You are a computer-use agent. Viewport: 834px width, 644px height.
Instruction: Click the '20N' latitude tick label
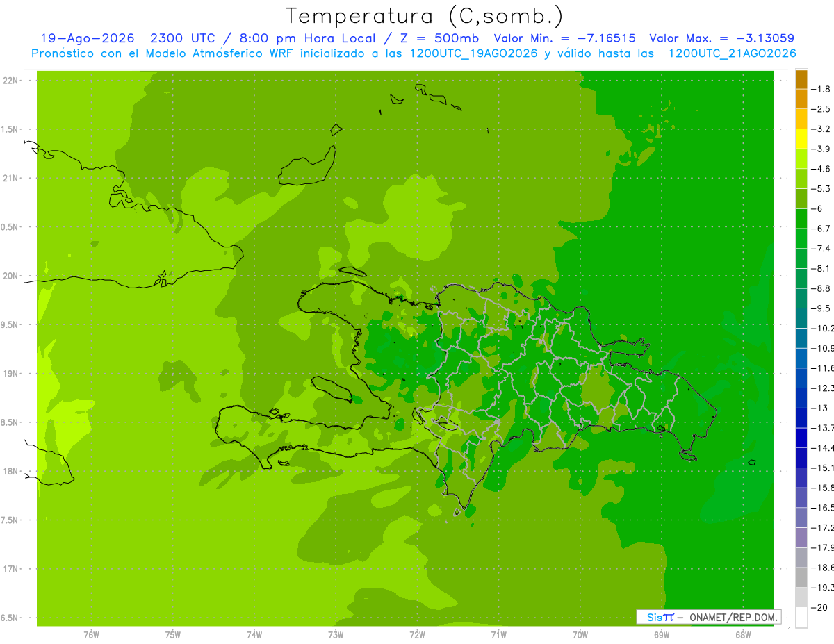click(12, 276)
